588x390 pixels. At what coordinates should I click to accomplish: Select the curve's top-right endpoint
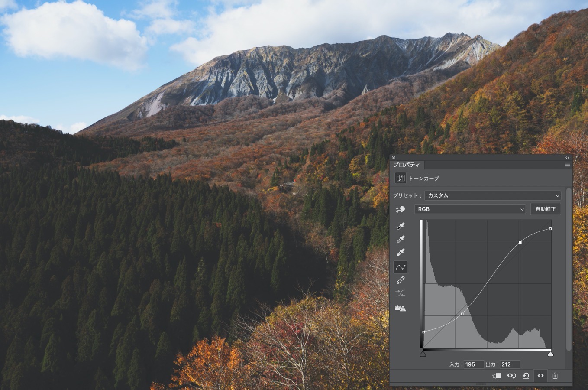click(x=550, y=229)
